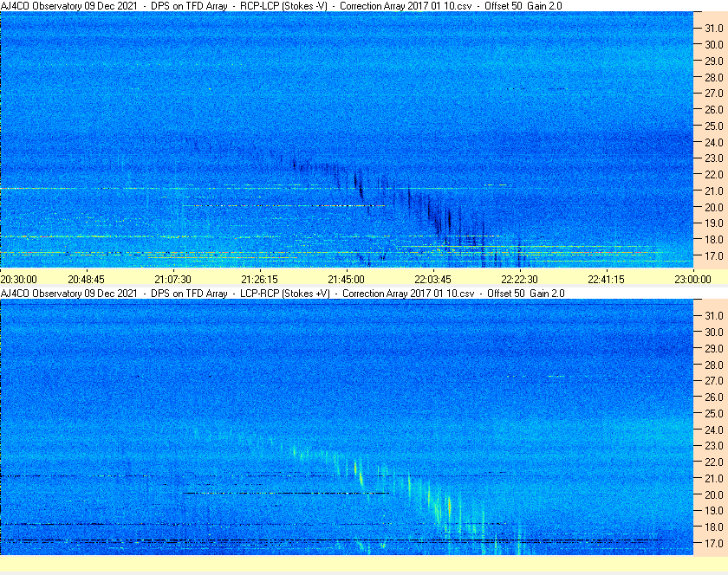The height and width of the screenshot is (575, 728).
Task: Click the dark burst streaks in upper spectrogram
Action: click(357, 201)
